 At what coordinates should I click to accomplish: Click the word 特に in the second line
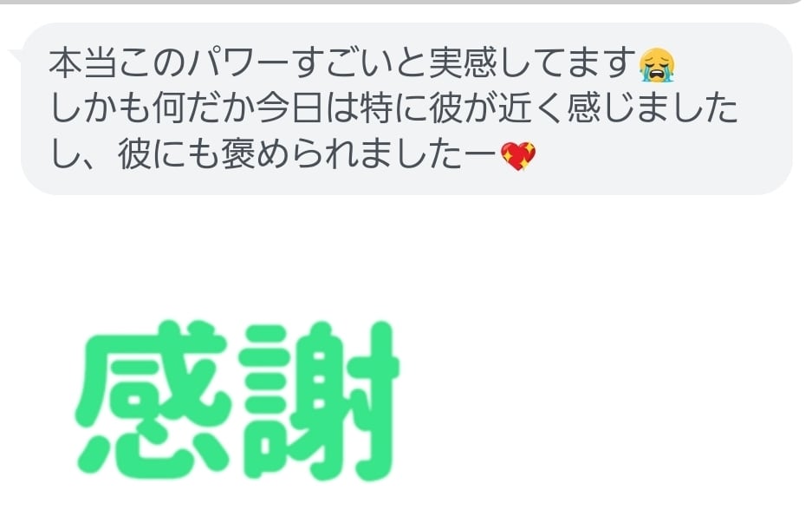[x=394, y=108]
